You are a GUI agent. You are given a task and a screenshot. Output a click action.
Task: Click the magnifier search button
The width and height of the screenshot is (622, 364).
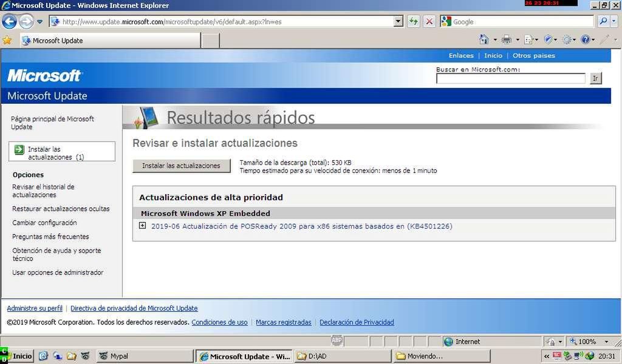coord(603,21)
